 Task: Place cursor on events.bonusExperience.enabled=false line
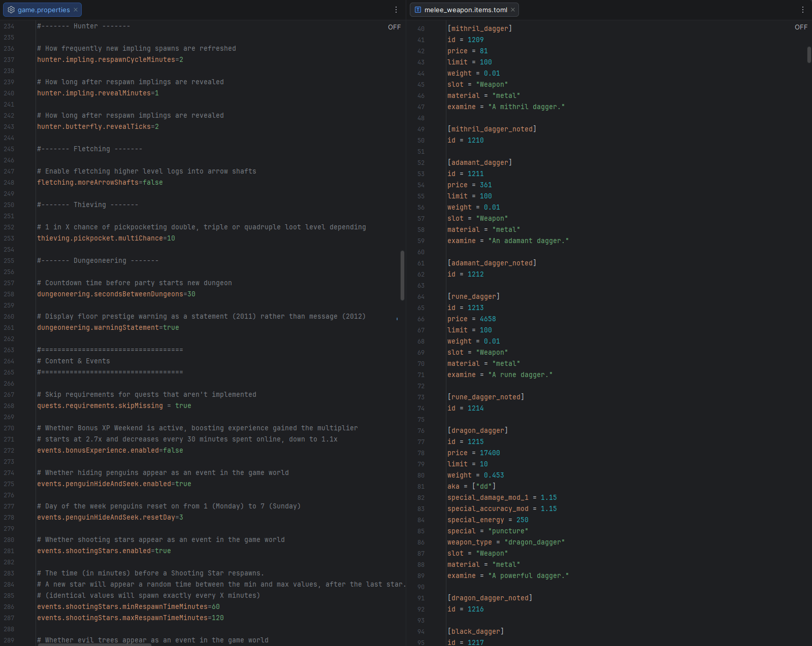110,451
